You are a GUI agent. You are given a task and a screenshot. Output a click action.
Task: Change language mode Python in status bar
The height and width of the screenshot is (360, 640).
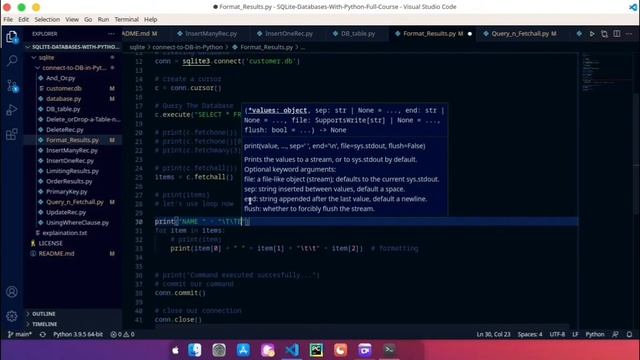pyautogui.click(x=595, y=334)
